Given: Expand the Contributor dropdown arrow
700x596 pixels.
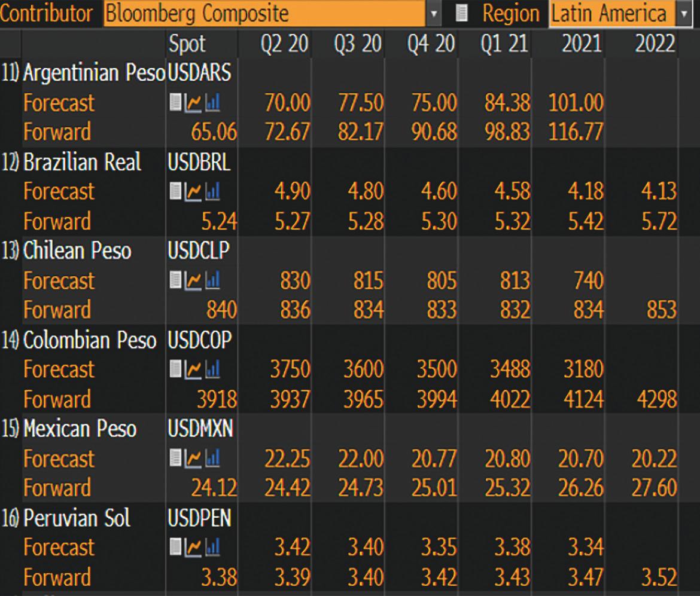Looking at the screenshot, I should 434,13.
